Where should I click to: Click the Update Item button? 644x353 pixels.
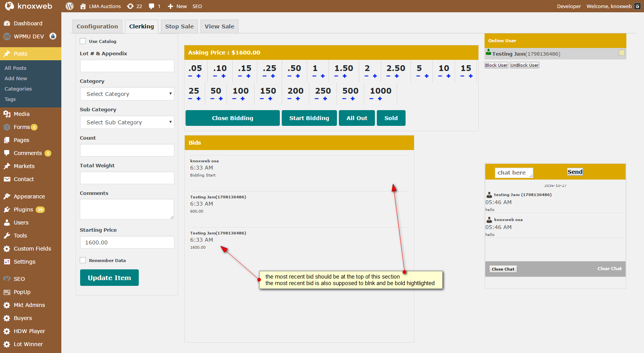click(109, 278)
